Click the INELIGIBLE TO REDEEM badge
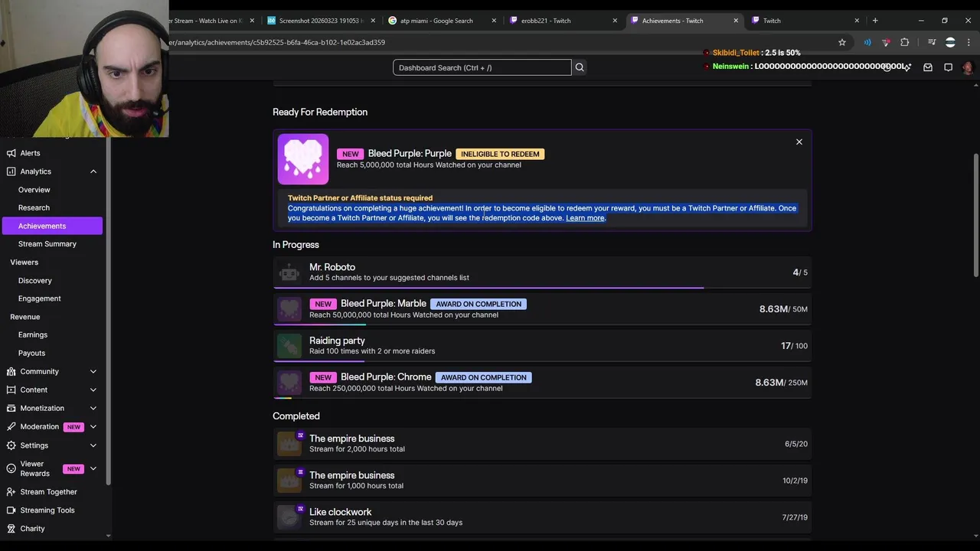The width and height of the screenshot is (980, 551). (500, 154)
